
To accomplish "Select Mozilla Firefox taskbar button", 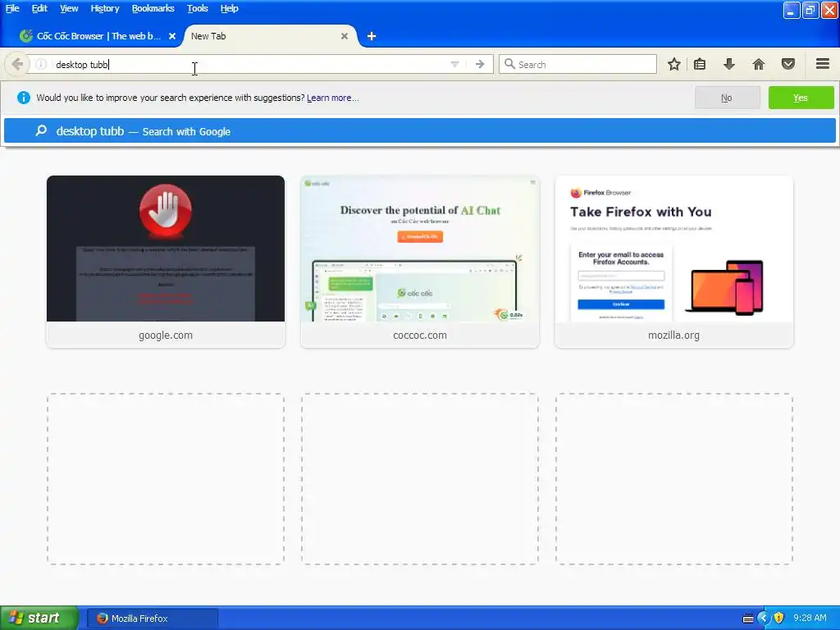I will point(153,619).
